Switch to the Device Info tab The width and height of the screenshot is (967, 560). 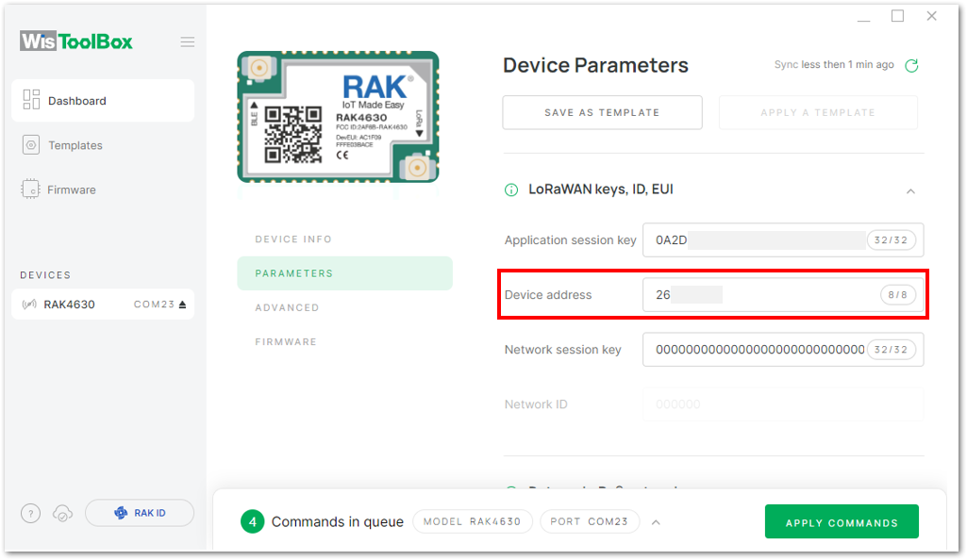pos(293,239)
